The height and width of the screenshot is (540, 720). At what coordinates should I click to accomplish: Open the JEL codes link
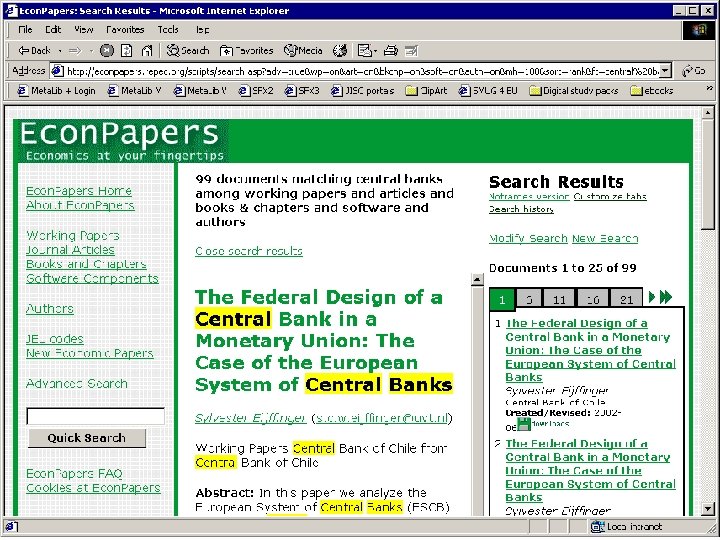[55, 339]
